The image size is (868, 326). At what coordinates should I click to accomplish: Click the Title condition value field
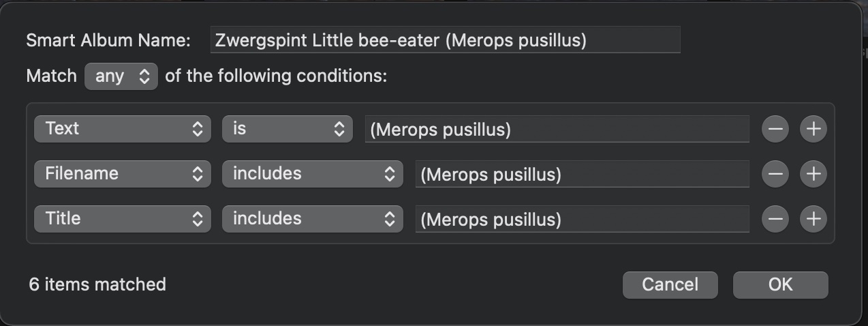coord(582,219)
